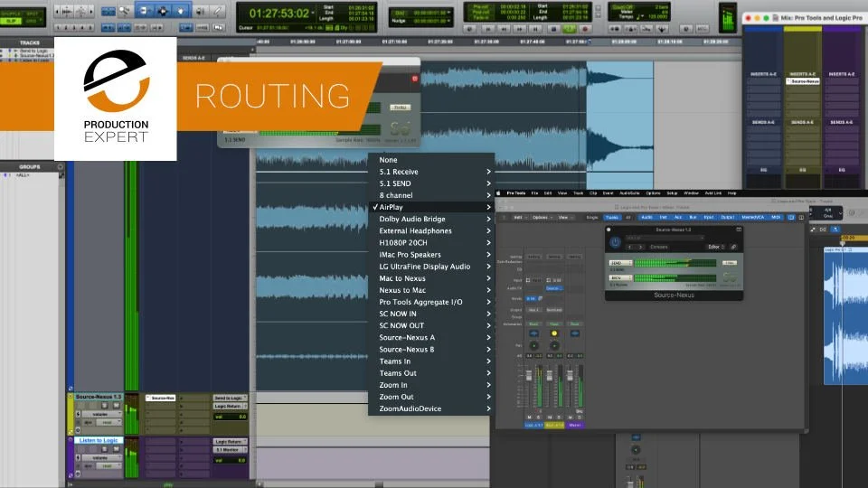Image resolution: width=868 pixels, height=488 pixels.
Task: Click the Rewind transport button
Action: click(505, 28)
